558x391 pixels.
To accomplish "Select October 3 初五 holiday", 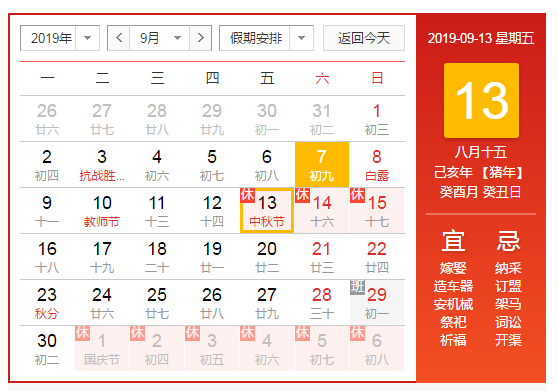I will click(x=212, y=348).
